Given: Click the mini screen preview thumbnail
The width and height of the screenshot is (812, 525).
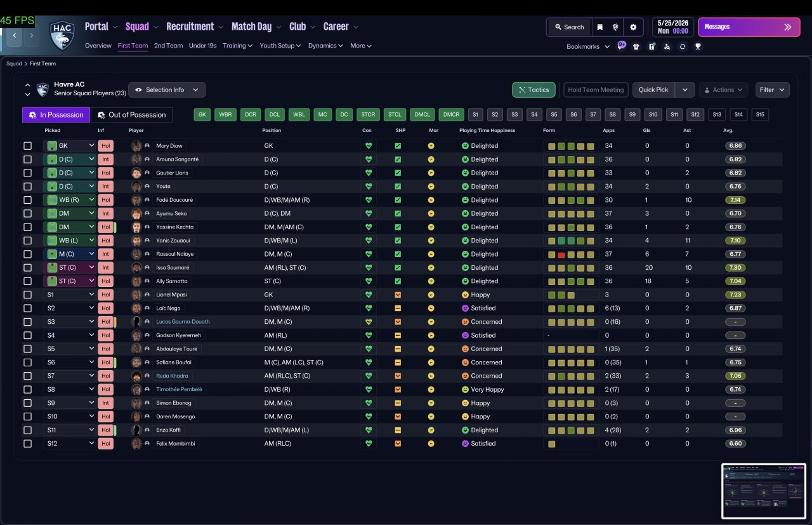Looking at the screenshot, I should (x=763, y=491).
